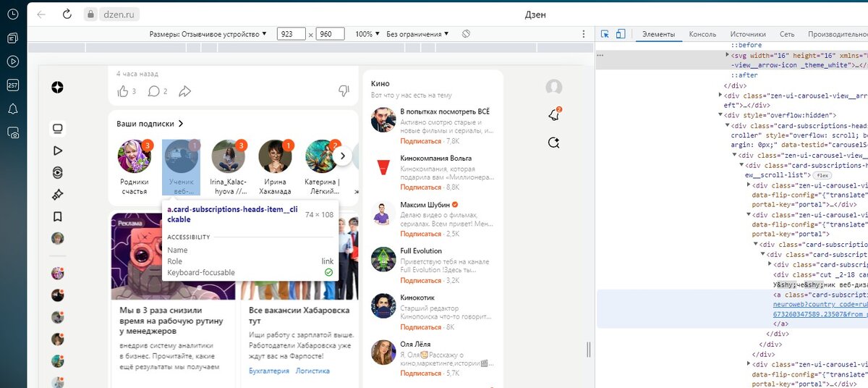Subscribe to Full Evolution channel

pos(420,280)
